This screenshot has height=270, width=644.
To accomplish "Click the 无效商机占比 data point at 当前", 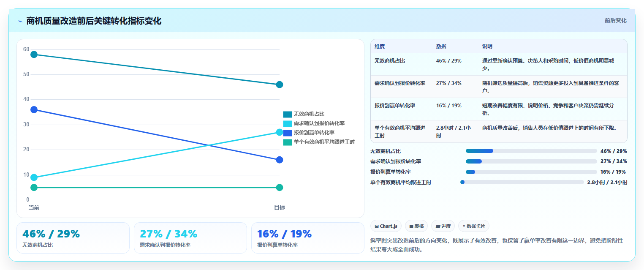I will pyautogui.click(x=34, y=55).
